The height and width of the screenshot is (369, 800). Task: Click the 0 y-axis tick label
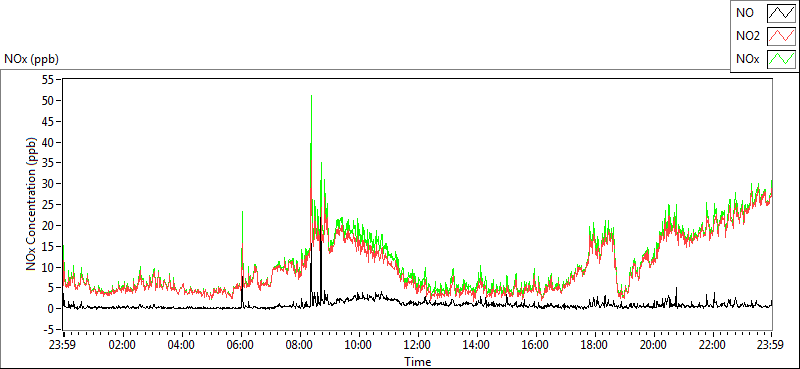pos(51,308)
